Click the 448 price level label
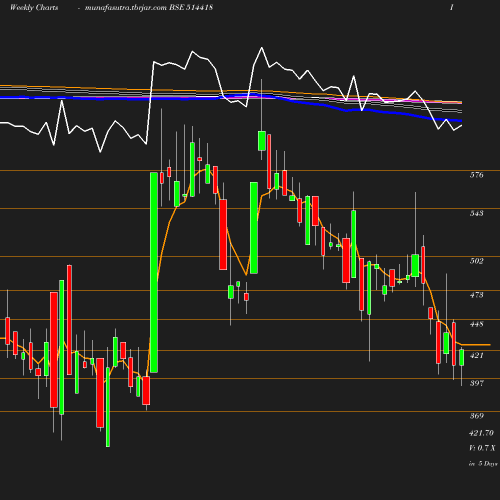 (x=476, y=324)
